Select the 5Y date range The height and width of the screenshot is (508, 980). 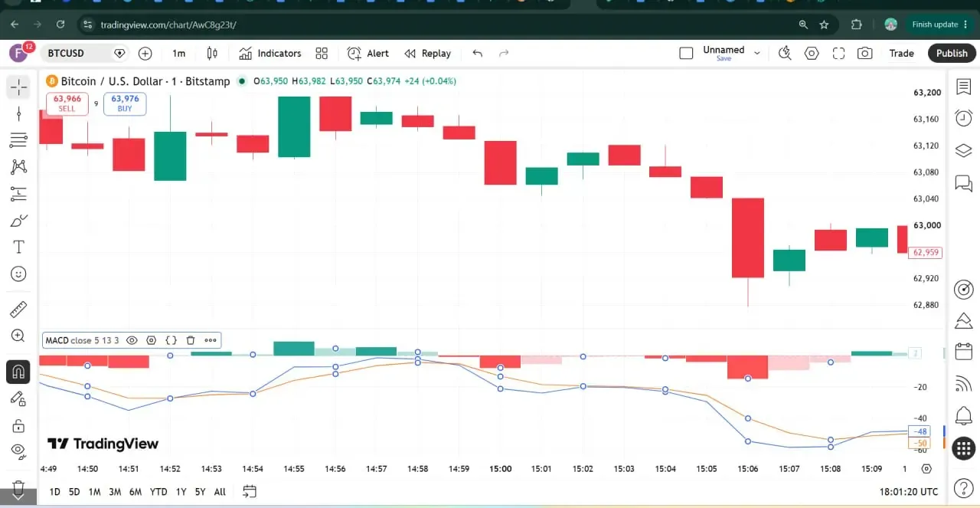(200, 492)
